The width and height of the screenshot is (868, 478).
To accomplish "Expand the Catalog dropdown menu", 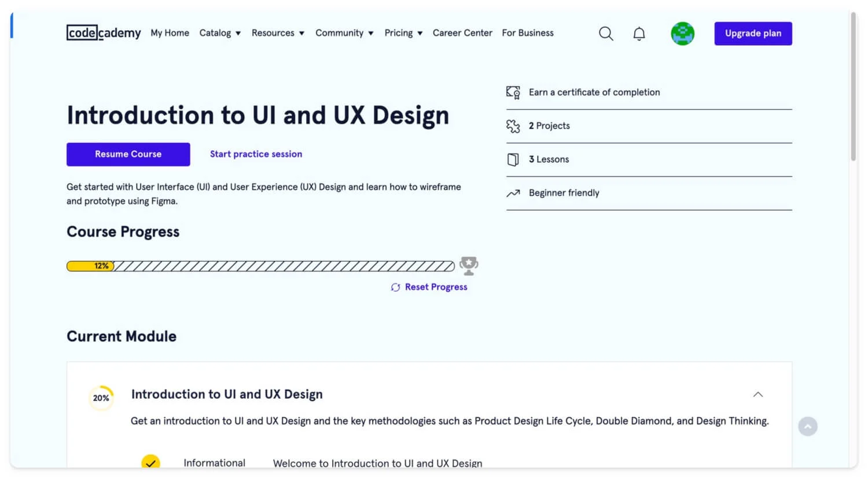I will (220, 33).
